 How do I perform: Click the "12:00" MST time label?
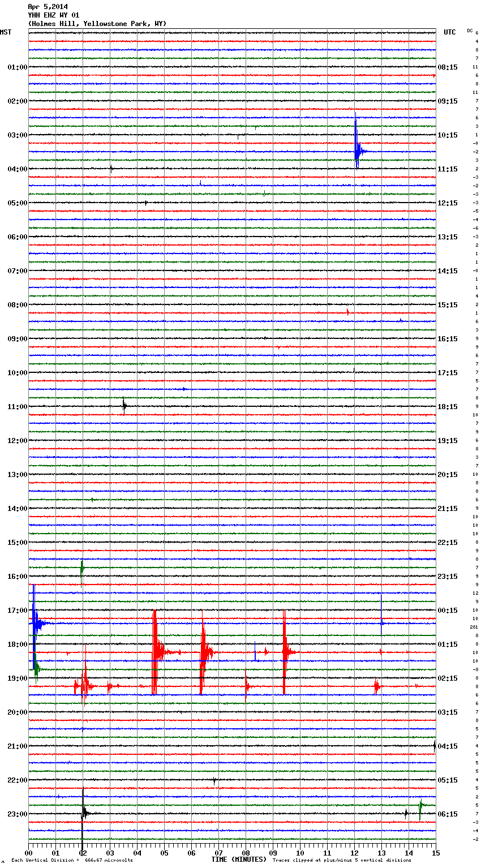(x=18, y=441)
